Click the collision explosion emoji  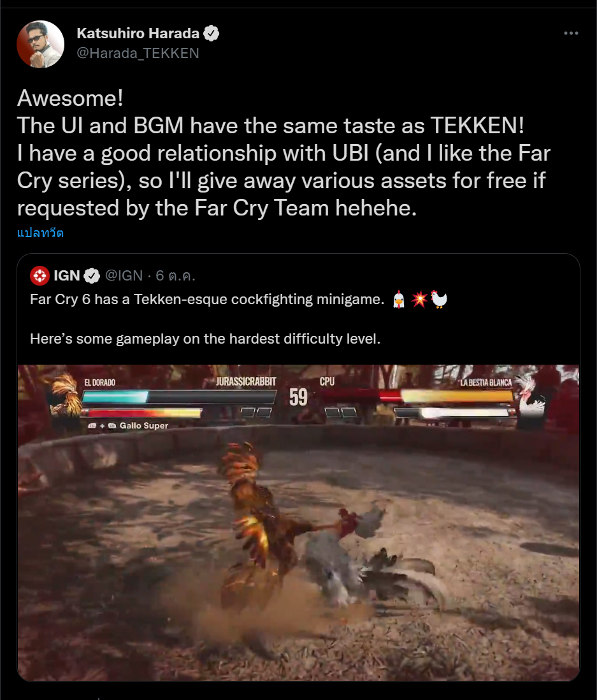point(419,299)
